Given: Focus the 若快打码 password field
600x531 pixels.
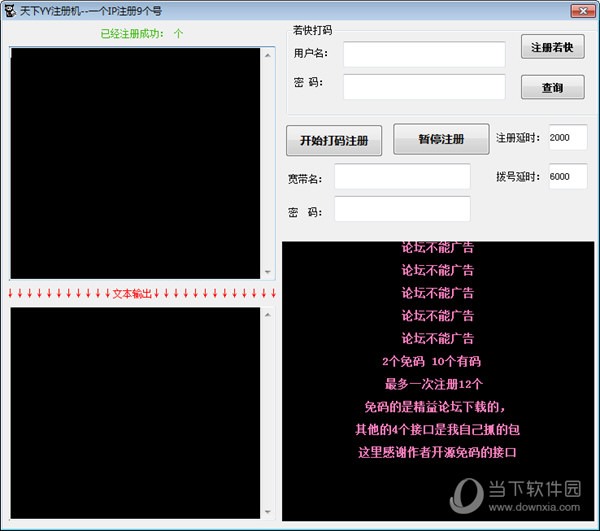Looking at the screenshot, I should [424, 87].
